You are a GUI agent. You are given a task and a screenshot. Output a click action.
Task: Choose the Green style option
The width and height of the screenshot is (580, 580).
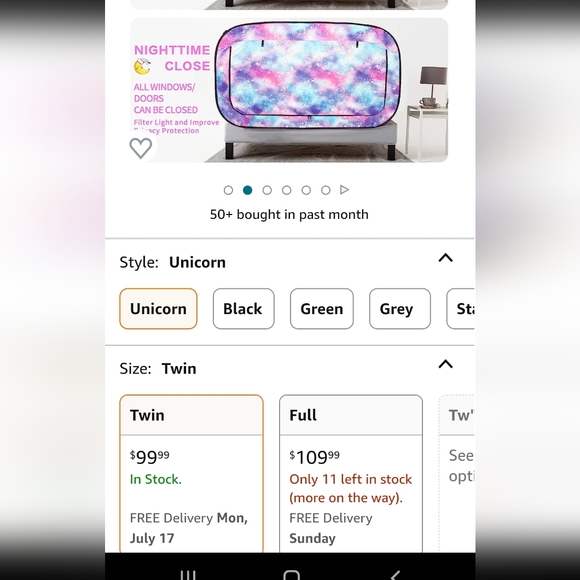[x=322, y=309]
